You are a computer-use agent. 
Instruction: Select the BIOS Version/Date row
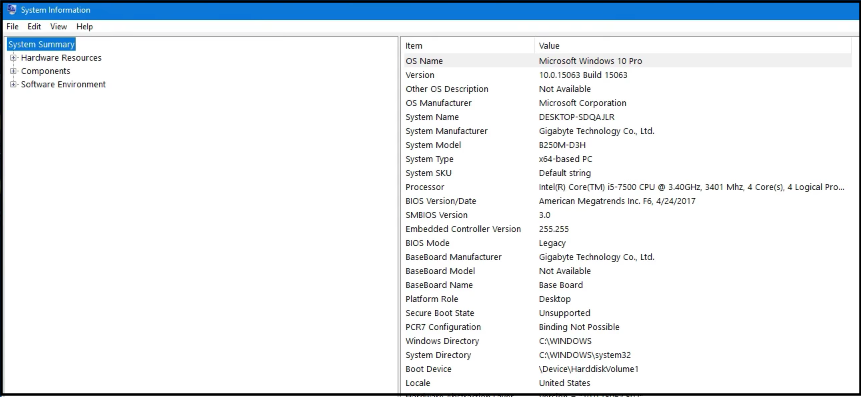tap(627, 201)
